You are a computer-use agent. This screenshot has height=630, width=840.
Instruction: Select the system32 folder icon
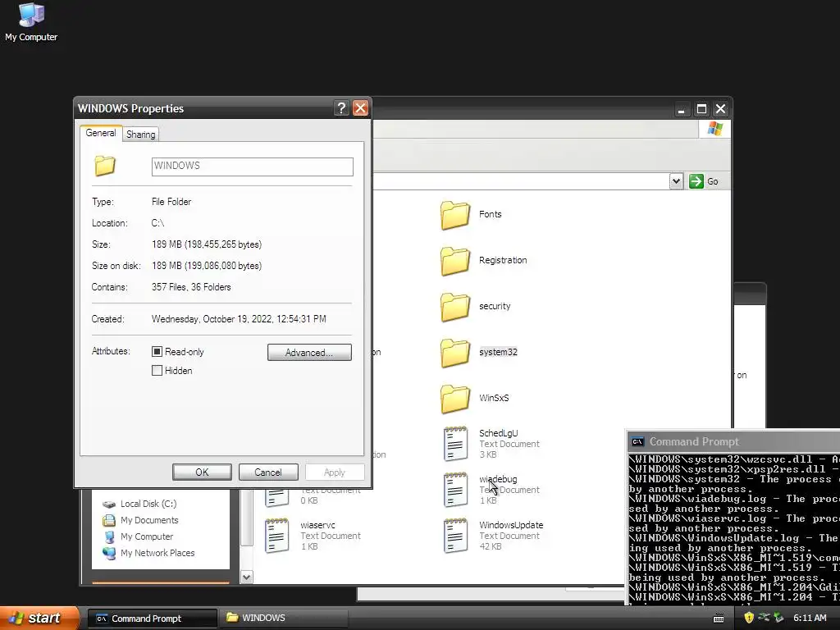click(455, 354)
